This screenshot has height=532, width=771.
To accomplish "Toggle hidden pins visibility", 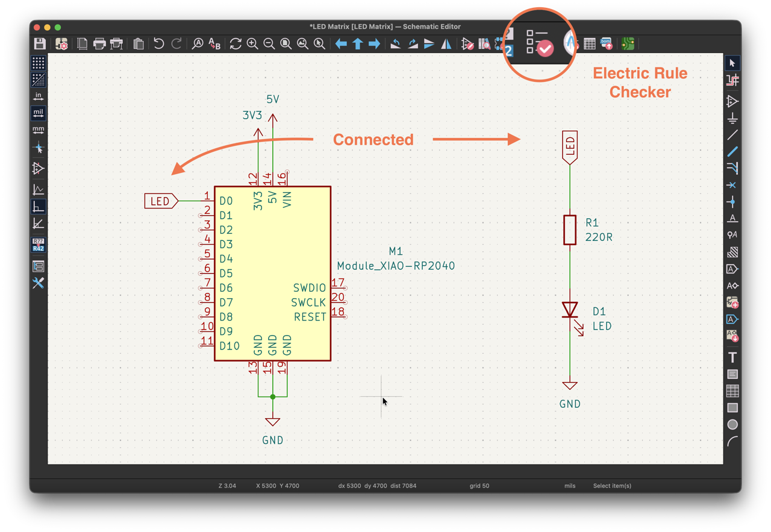I will tap(39, 168).
